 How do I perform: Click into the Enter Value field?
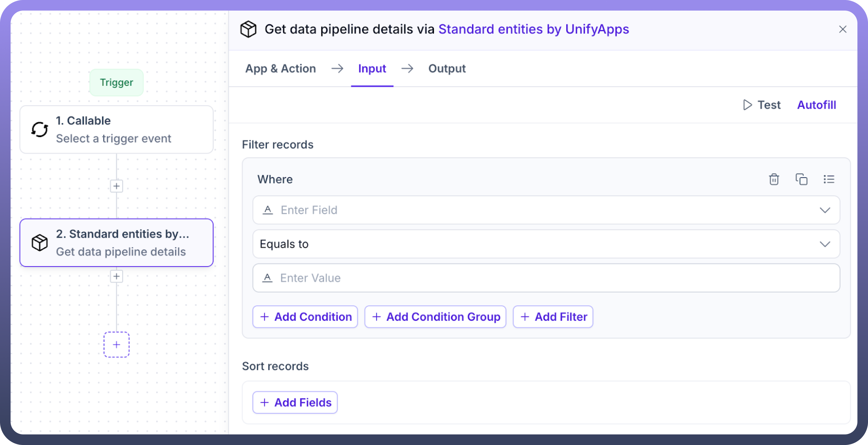(x=546, y=278)
